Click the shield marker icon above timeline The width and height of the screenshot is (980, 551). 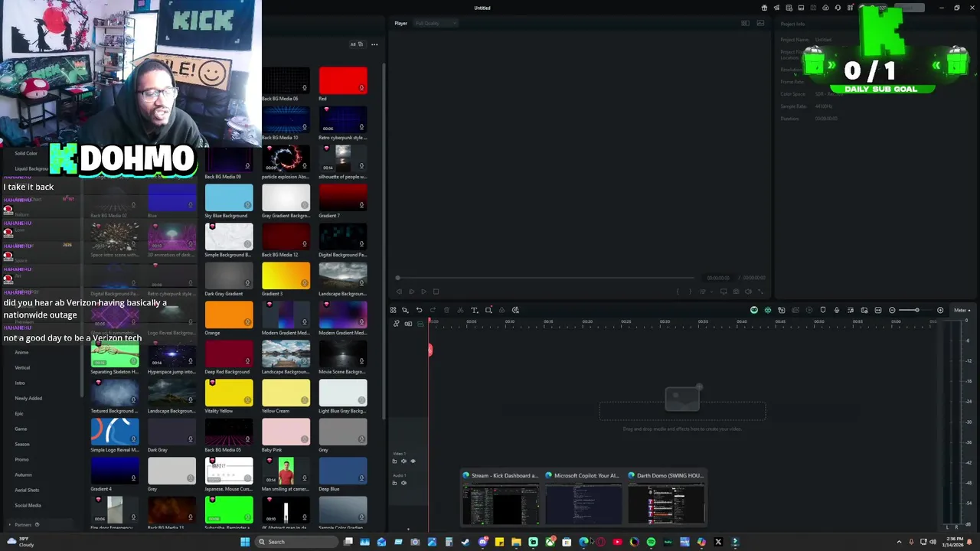tap(823, 310)
